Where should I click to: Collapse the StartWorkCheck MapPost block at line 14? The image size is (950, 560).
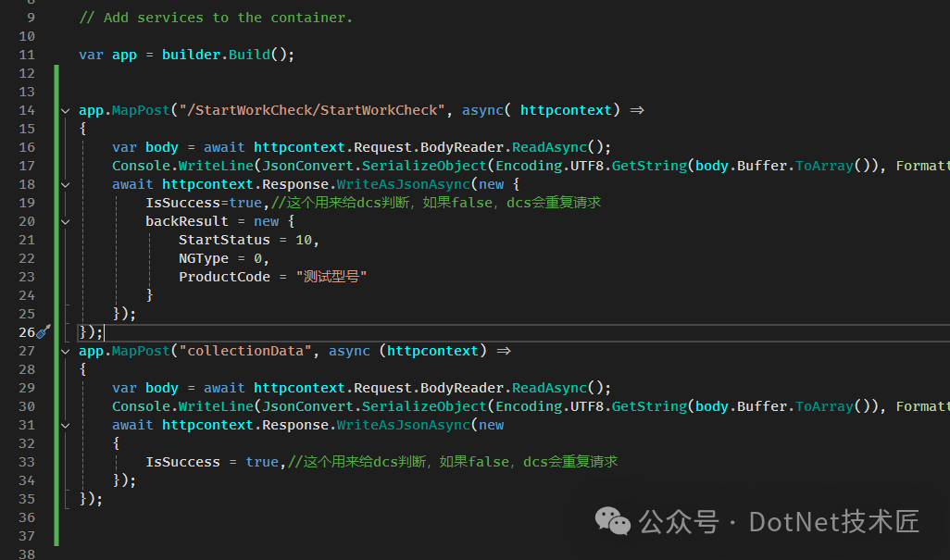point(66,110)
